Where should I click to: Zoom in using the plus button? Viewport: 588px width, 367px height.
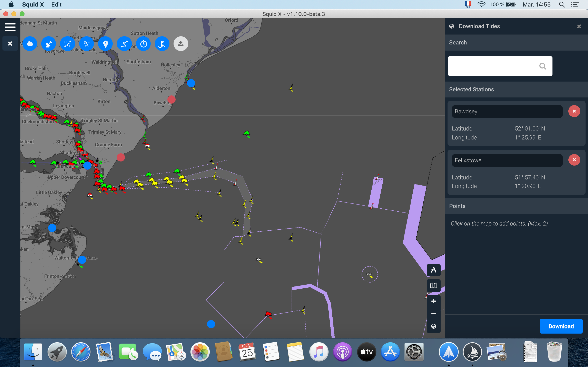pyautogui.click(x=433, y=301)
